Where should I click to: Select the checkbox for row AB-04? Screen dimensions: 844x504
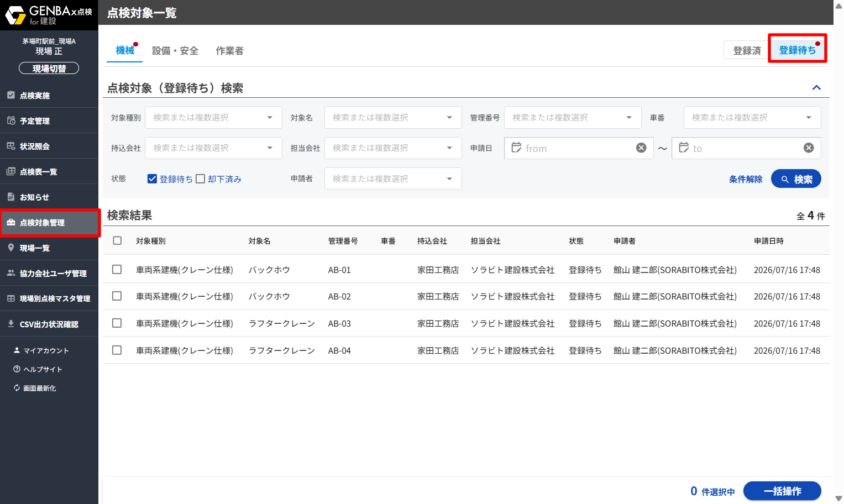coord(117,350)
